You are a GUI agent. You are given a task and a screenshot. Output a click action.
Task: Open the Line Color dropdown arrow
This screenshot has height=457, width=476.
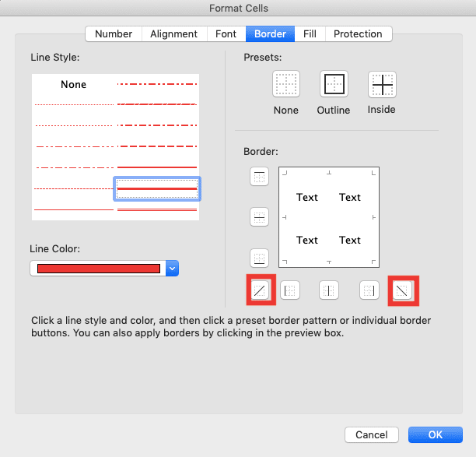(172, 269)
